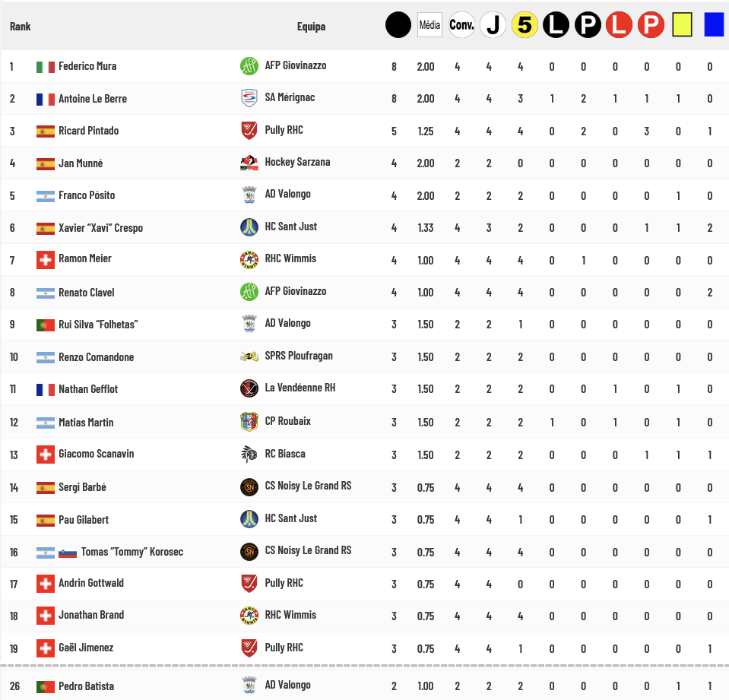Viewport: 729px width, 700px height.
Task: Open Federico Mura's player page
Action: [87, 66]
